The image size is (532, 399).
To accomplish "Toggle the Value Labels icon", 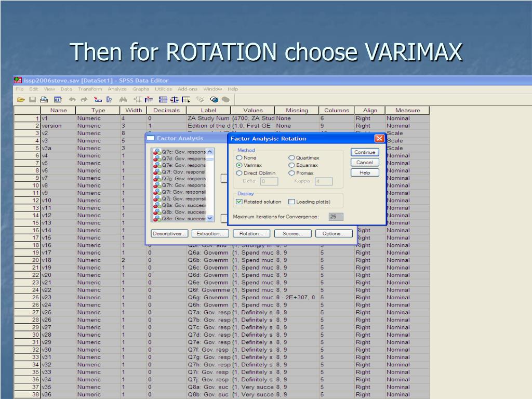I will (200, 100).
